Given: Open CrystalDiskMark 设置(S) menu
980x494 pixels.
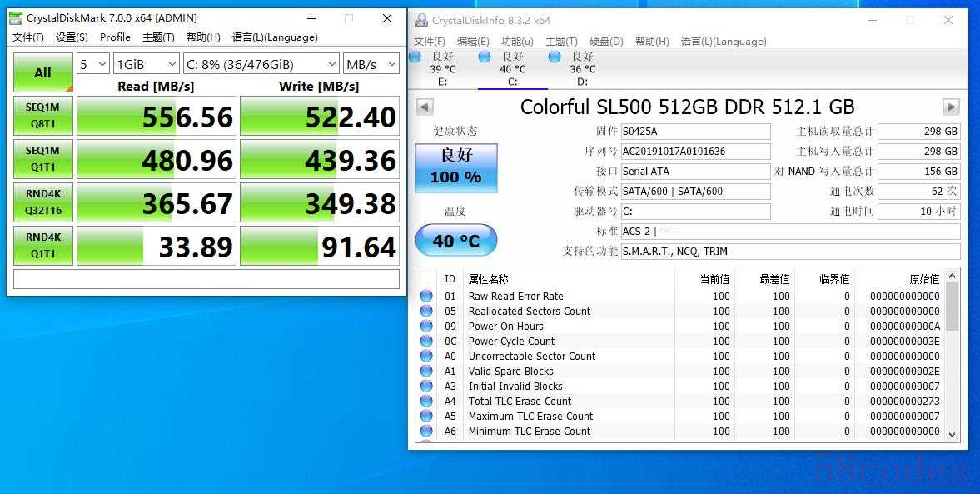Looking at the screenshot, I should [72, 37].
